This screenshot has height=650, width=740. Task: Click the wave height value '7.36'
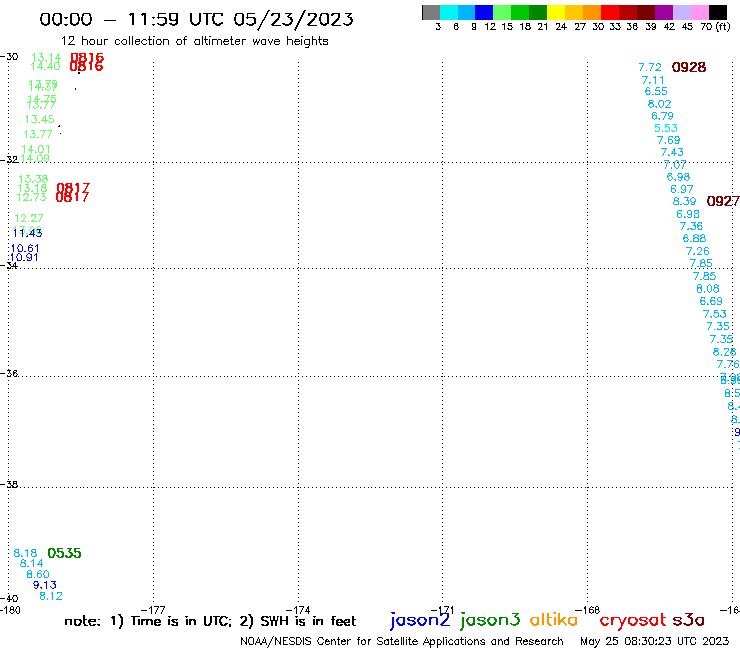coord(691,227)
